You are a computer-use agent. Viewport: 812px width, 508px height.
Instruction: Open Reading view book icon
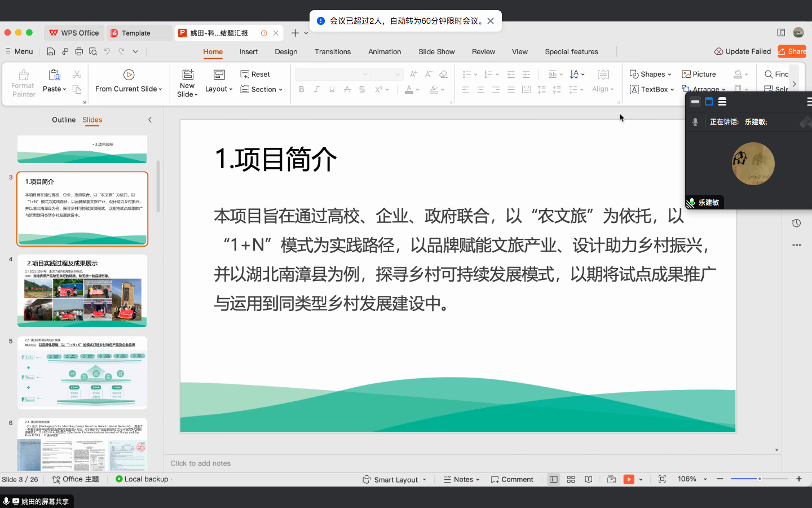tap(588, 479)
